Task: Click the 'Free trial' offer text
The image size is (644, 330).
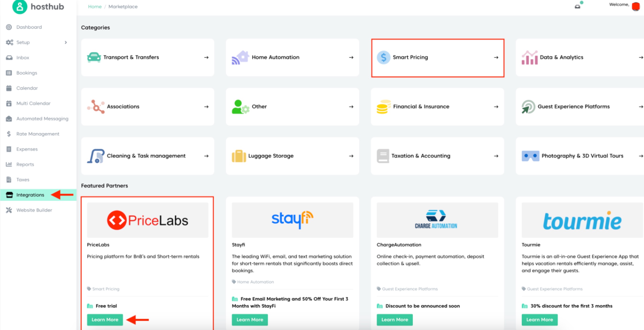Action: 106,306
